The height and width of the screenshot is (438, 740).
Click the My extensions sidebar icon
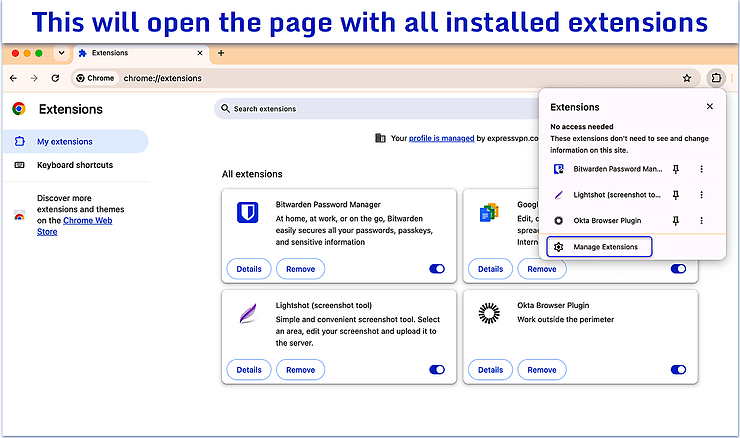19,141
